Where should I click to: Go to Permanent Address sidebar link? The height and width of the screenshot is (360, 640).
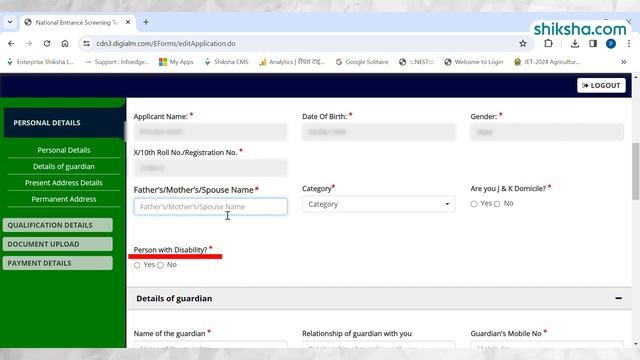[x=64, y=199]
